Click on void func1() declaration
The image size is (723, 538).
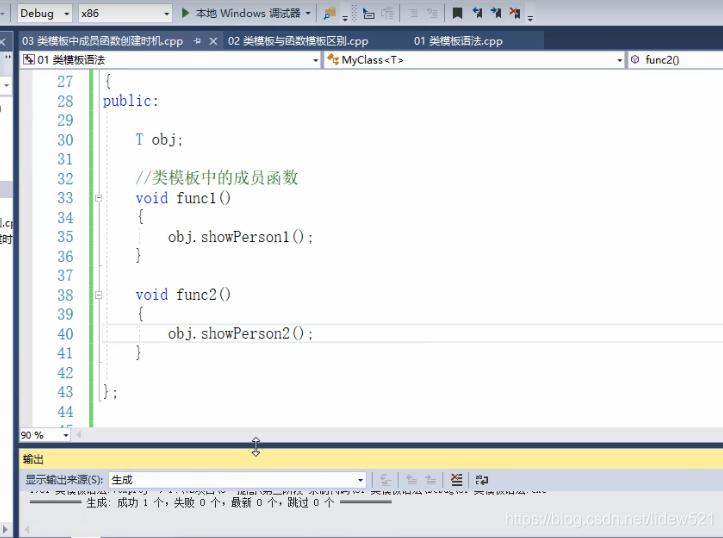click(x=183, y=198)
